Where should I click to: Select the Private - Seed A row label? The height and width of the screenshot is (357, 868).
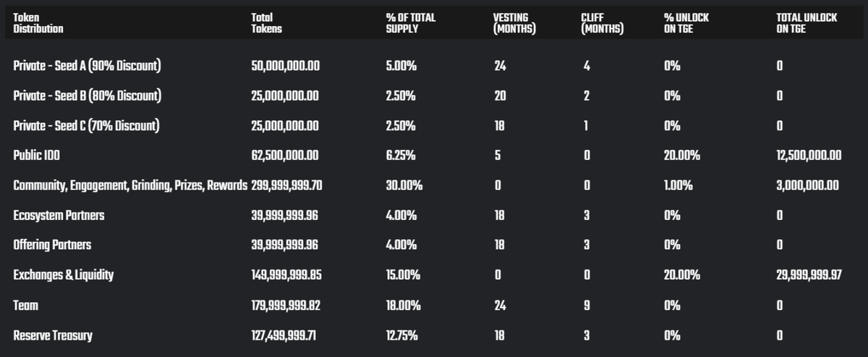coord(87,67)
